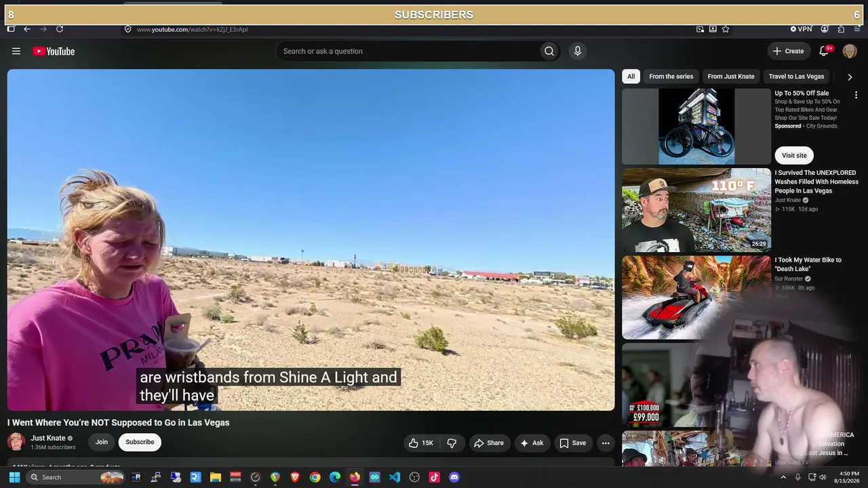Select the All filter chip
Image resolution: width=868 pixels, height=488 pixels.
tap(631, 77)
